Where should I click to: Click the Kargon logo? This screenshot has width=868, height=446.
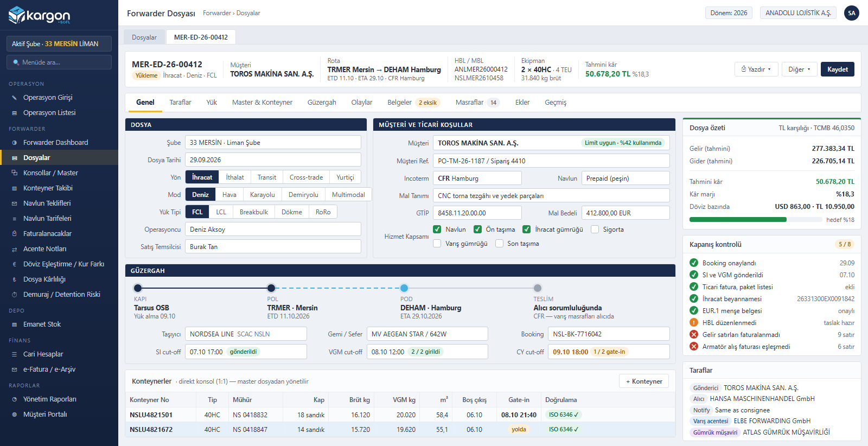click(x=39, y=15)
